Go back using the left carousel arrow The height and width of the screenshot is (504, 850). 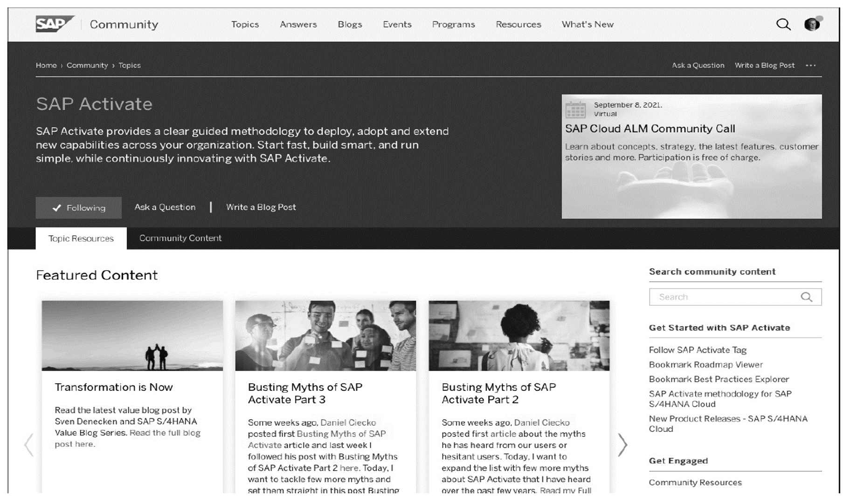tap(29, 445)
